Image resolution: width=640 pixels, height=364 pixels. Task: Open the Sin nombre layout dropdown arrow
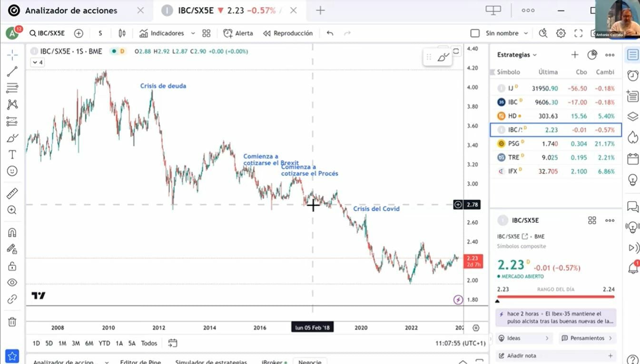click(526, 33)
